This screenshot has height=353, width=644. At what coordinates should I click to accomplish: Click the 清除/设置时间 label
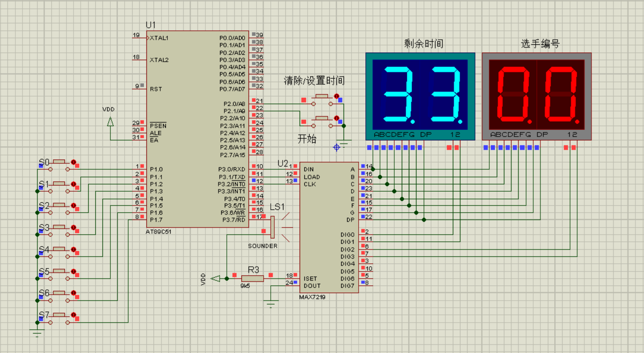click(x=314, y=81)
